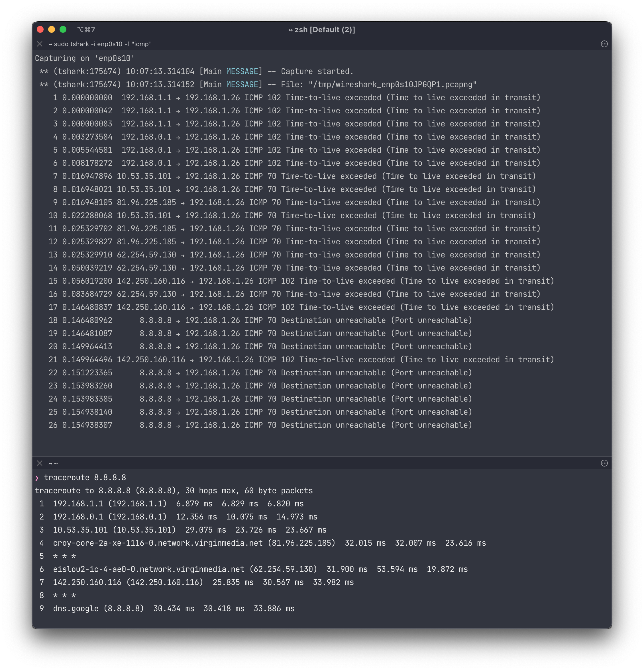Image resolution: width=644 pixels, height=671 pixels.
Task: Click the cyan MESSAGE text for Capture started
Action: tap(242, 71)
